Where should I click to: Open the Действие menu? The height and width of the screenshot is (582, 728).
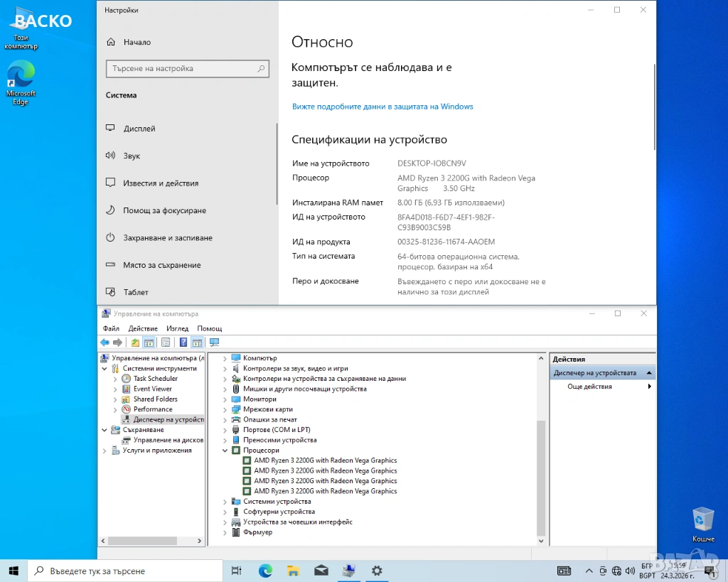(x=143, y=328)
